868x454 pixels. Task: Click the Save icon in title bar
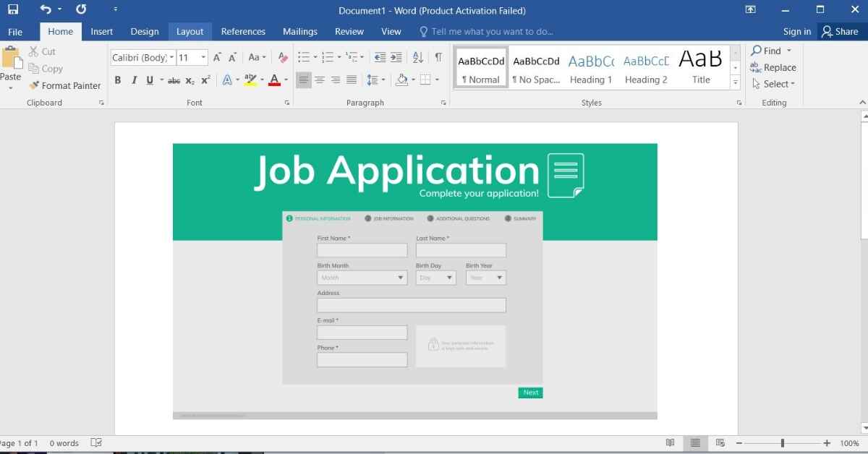pyautogui.click(x=12, y=10)
